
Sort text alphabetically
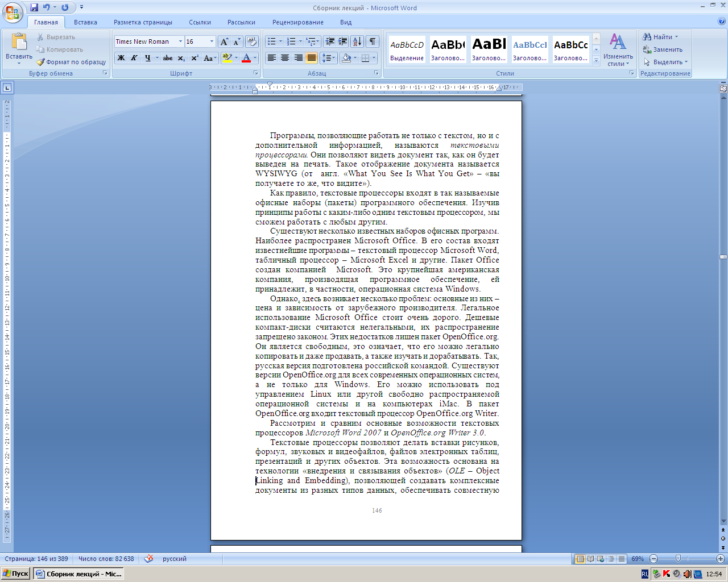click(357, 41)
